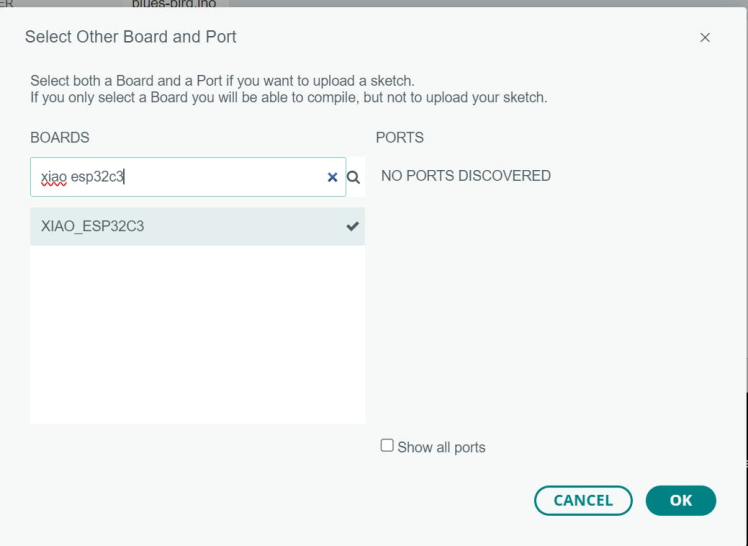This screenshot has height=546, width=748.
Task: Click the PORTS section heading
Action: (x=400, y=138)
